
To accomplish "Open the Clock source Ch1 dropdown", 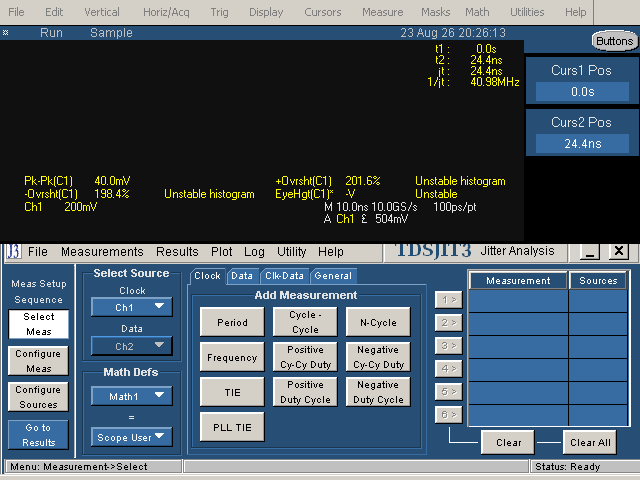I will pyautogui.click(x=131, y=307).
